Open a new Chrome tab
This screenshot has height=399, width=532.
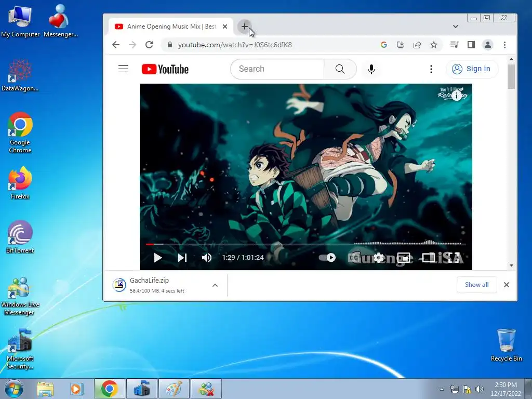pyautogui.click(x=244, y=26)
